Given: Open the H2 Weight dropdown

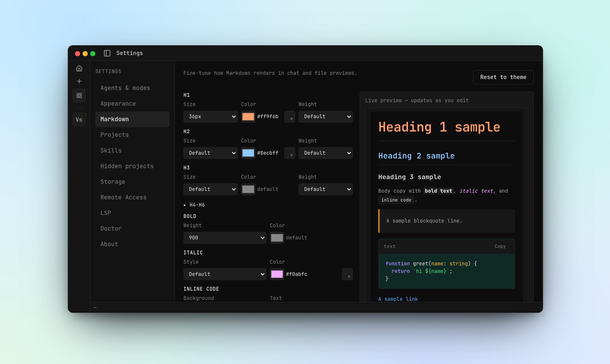Looking at the screenshot, I should point(326,153).
